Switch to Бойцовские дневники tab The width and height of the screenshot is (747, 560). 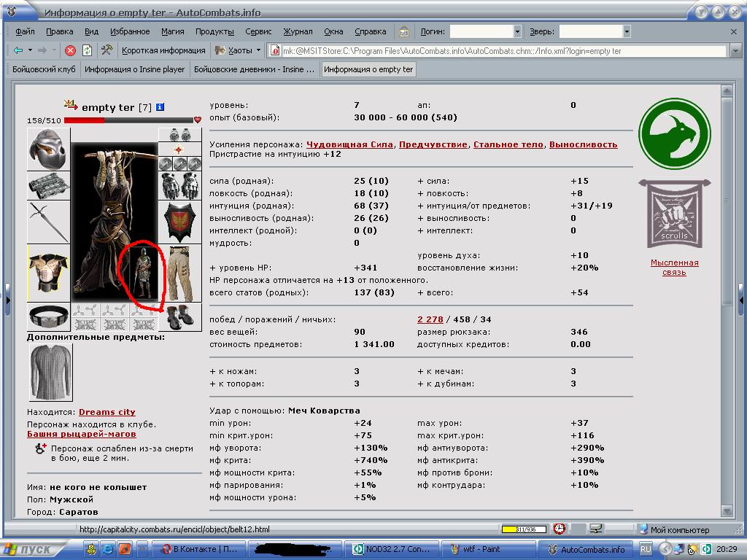pyautogui.click(x=254, y=69)
